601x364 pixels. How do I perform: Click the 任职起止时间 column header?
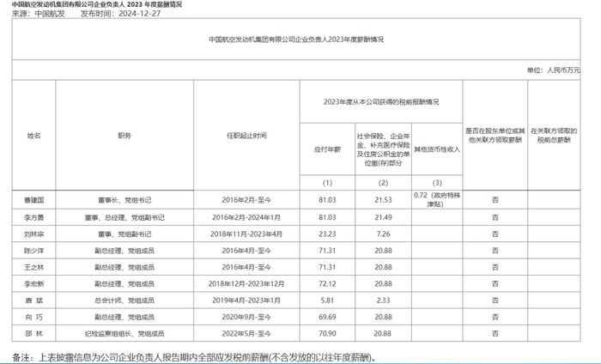246,136
